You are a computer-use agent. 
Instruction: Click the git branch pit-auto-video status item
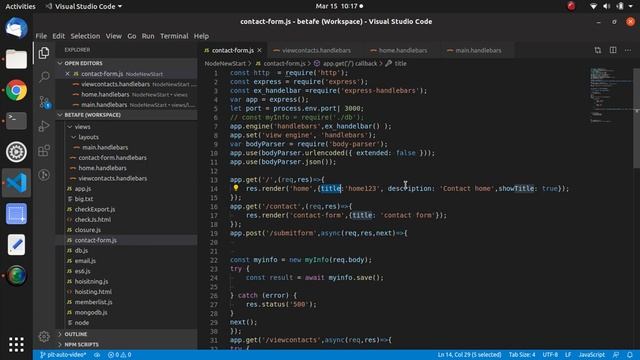[x=63, y=355]
